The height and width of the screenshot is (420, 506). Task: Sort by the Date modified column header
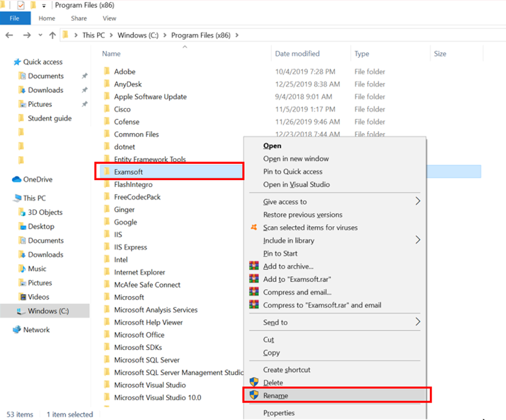coord(297,53)
